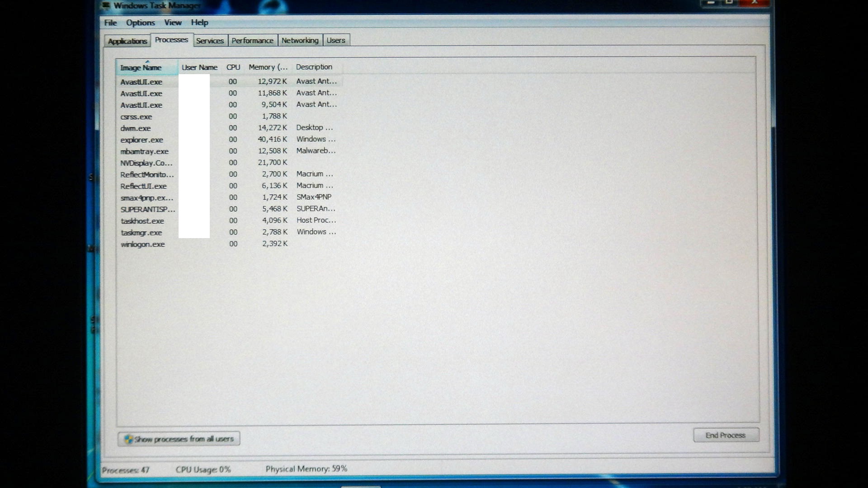Click the SMax4PNP description cell
The height and width of the screenshot is (488, 868).
[x=314, y=197]
